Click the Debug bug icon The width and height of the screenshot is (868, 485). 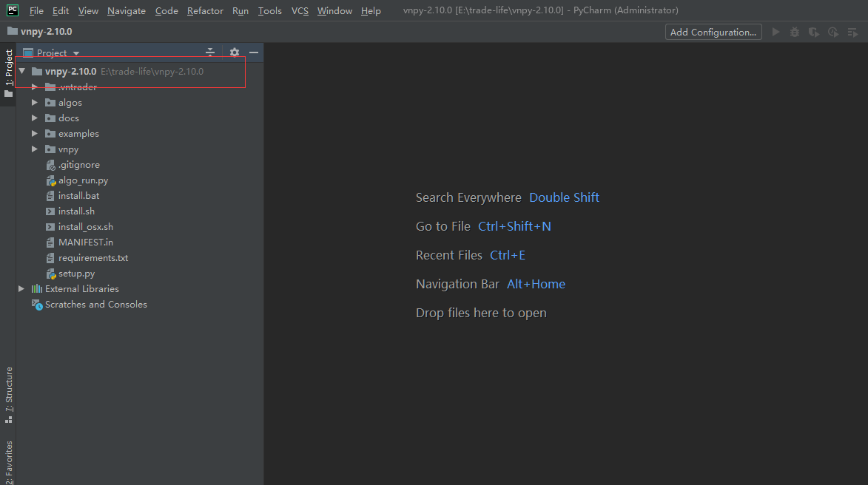point(795,32)
